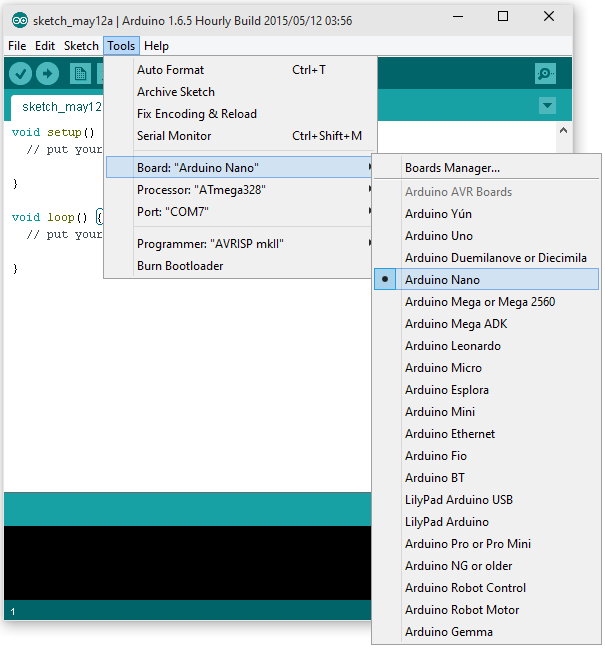Click the Arduino logo in title bar

(19, 19)
